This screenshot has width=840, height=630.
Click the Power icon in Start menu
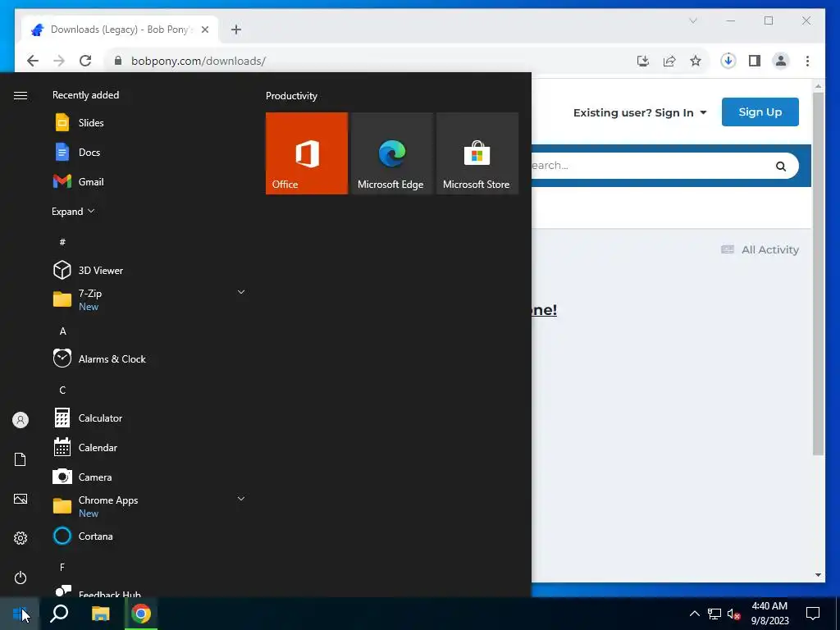[21, 577]
